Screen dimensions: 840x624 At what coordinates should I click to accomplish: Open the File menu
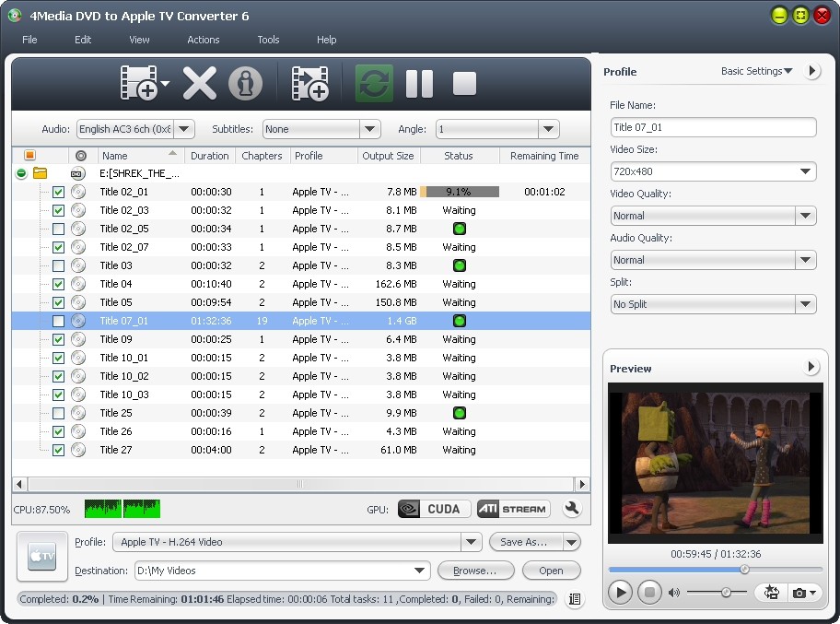pyautogui.click(x=29, y=40)
